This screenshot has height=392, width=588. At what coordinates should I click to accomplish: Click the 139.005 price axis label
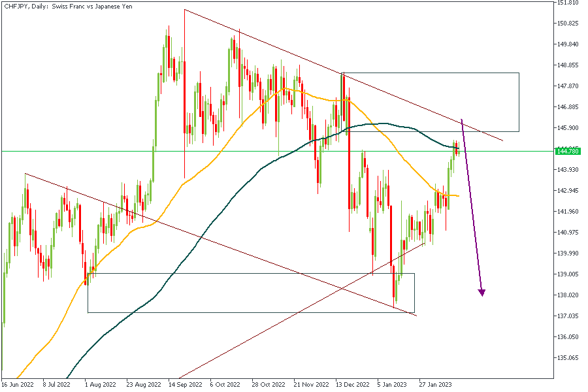(x=568, y=274)
